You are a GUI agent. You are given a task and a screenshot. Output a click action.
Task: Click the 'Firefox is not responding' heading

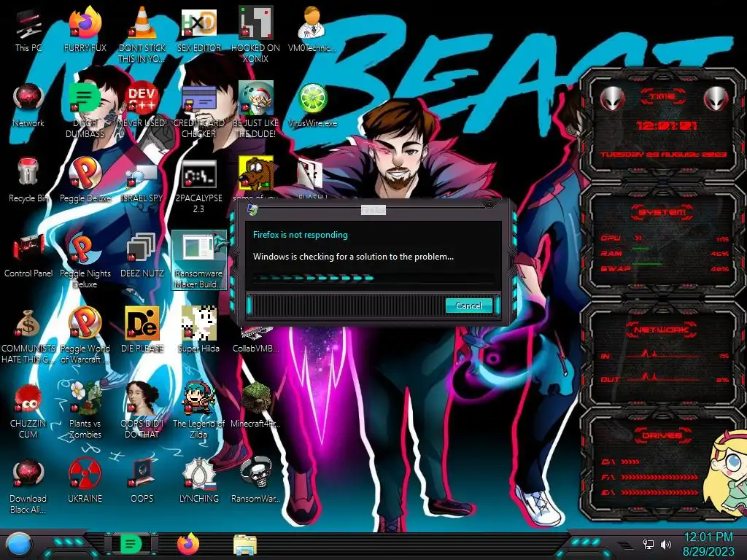coord(300,235)
